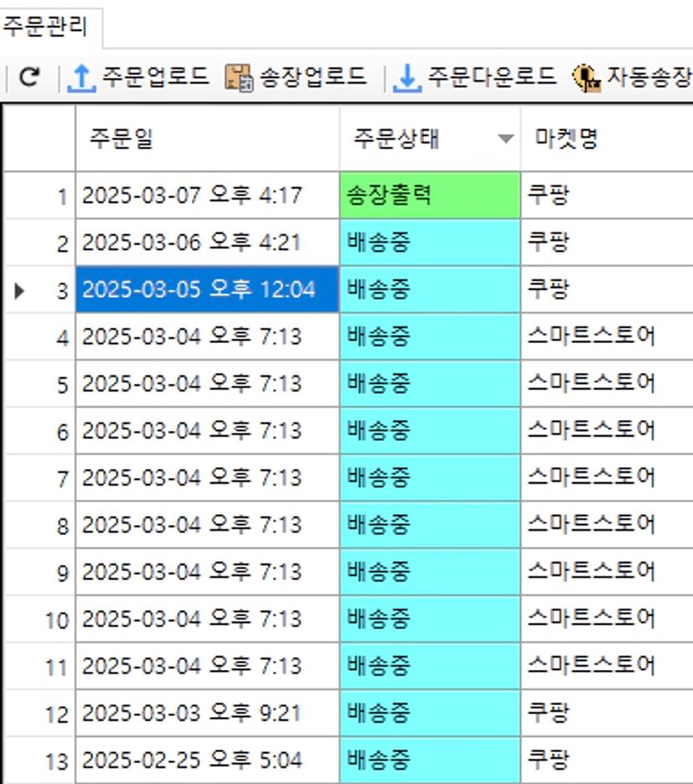Click the blue upload arrow icon
693x784 pixels.
coord(81,79)
